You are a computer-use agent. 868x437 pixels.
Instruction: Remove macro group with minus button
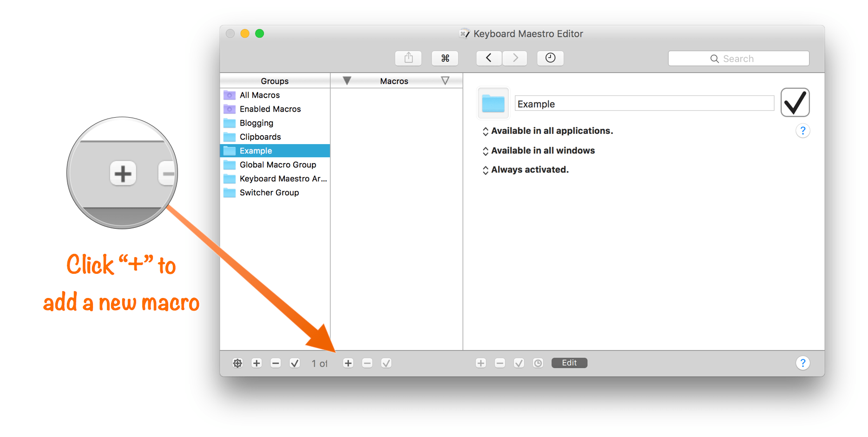tap(276, 363)
